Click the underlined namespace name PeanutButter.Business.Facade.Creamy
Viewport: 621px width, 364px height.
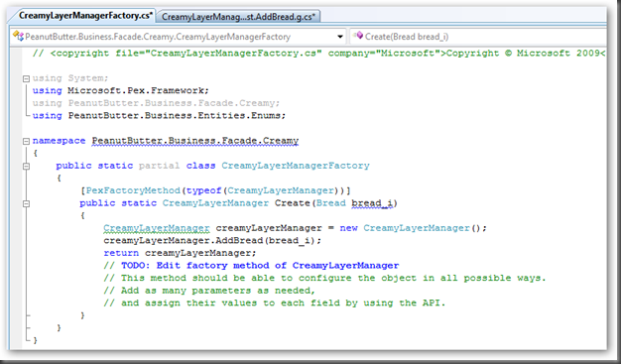click(x=195, y=141)
